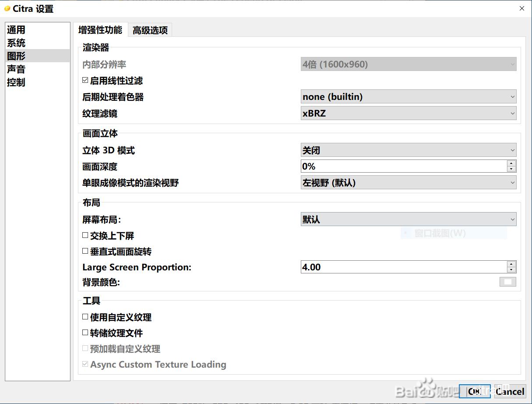Viewport: 532px width, 404px height.
Task: Click the Cancel button
Action: (510, 391)
